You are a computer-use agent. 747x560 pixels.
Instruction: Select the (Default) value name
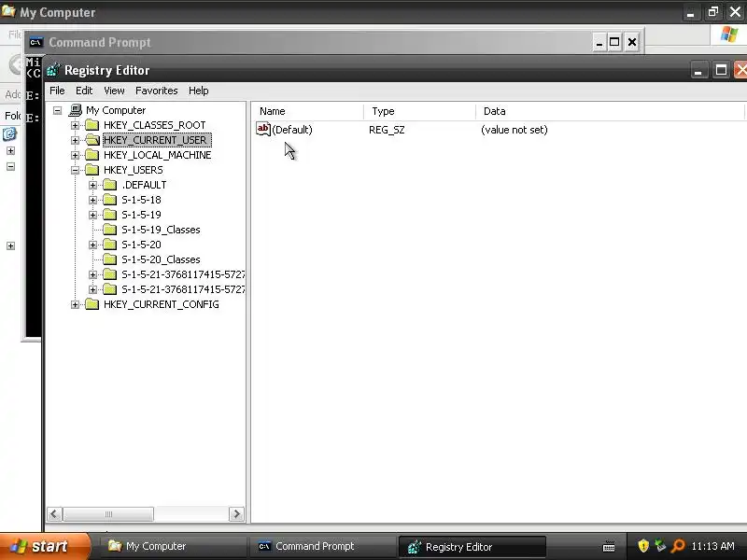pyautogui.click(x=292, y=130)
